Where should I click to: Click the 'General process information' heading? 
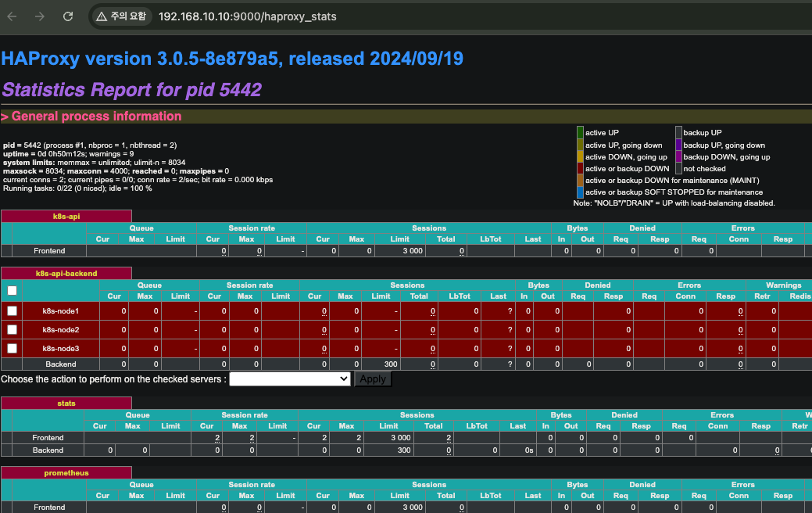coord(91,116)
